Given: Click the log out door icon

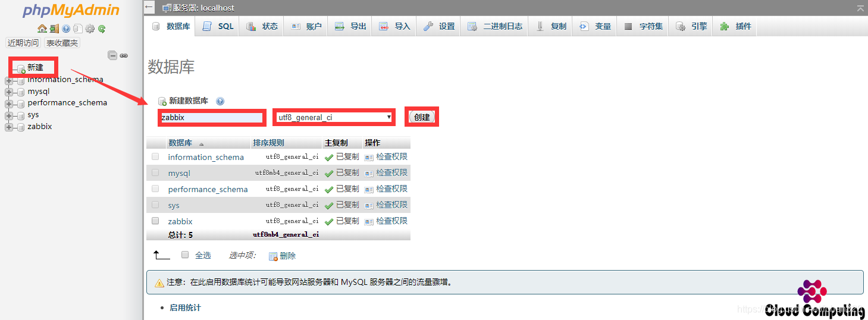Looking at the screenshot, I should coord(54,29).
